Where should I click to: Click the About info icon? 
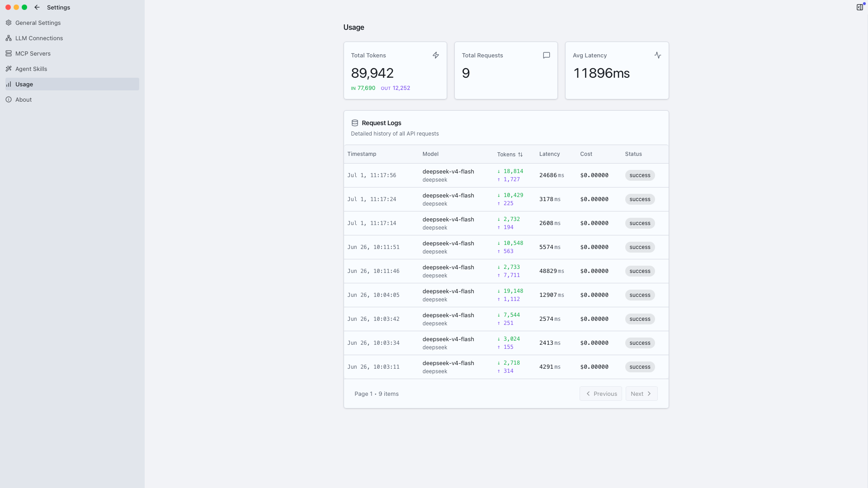[9, 99]
